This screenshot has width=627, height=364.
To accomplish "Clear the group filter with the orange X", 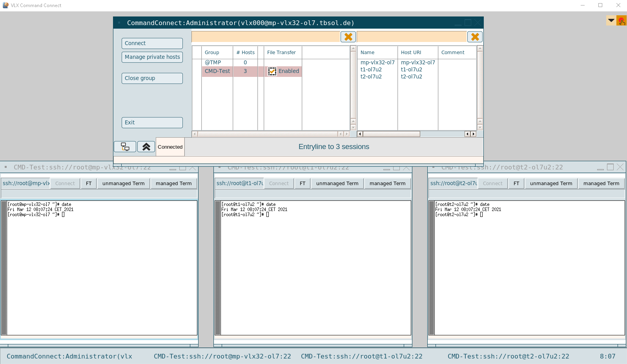I will [x=348, y=37].
